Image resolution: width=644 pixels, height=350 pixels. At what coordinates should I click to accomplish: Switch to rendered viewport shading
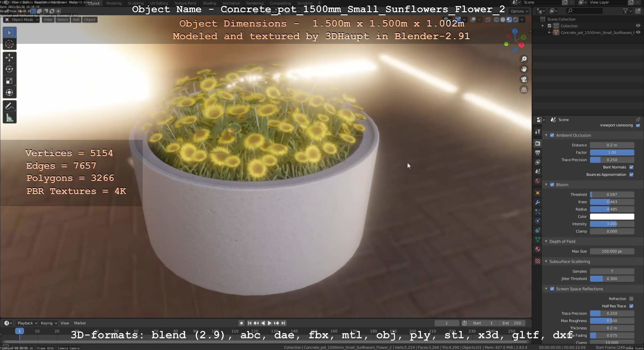516,19
